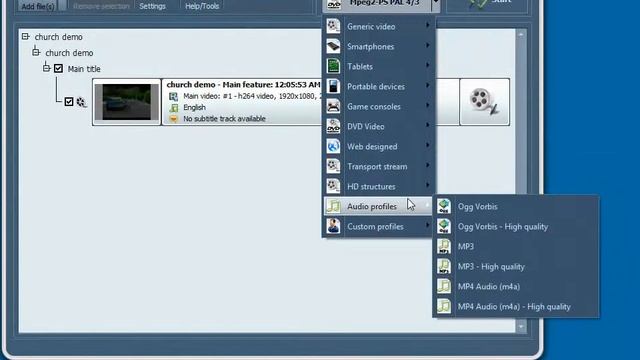Click the subtitle icon beside No subtitle track
The height and width of the screenshot is (360, 640).
[174, 119]
